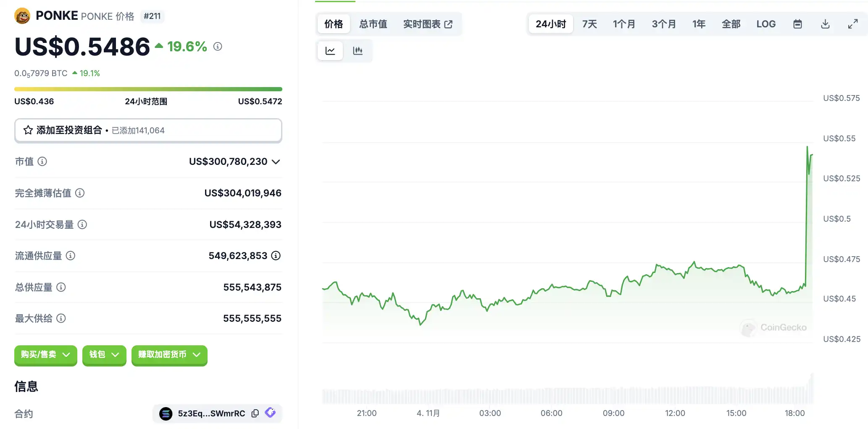Select the 价格 tab
The image size is (868, 429).
tap(334, 24)
